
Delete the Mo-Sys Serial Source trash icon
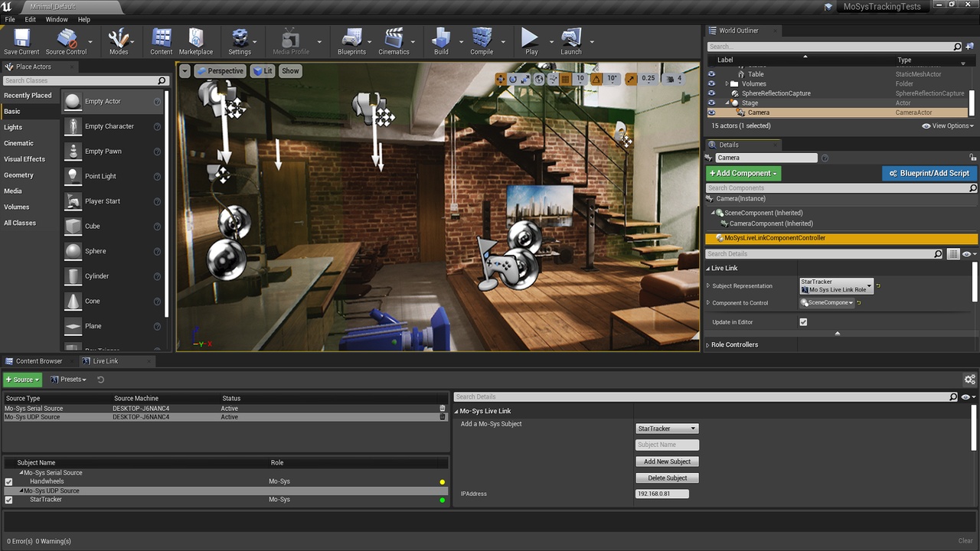(442, 409)
